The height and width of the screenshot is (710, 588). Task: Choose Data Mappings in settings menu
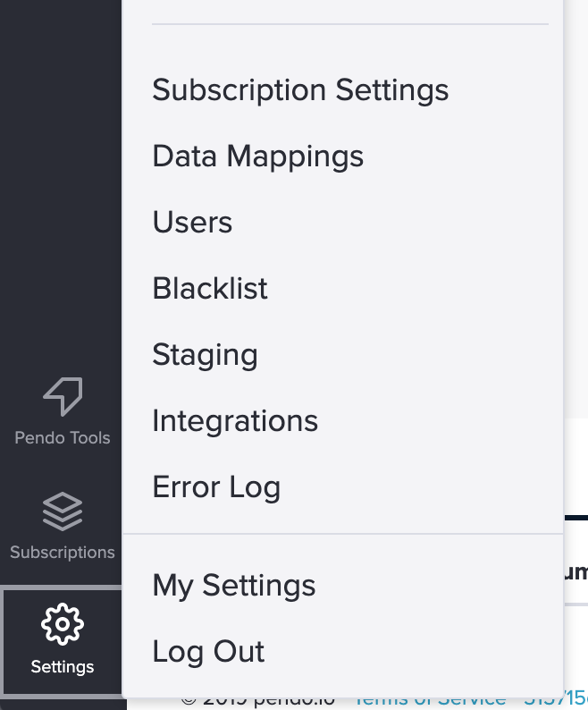pos(257,156)
